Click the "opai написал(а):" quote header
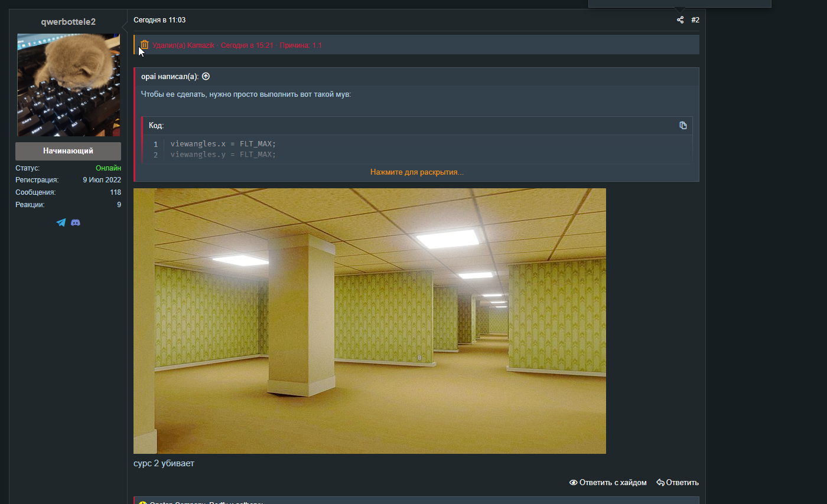This screenshot has height=504, width=827. [x=170, y=76]
